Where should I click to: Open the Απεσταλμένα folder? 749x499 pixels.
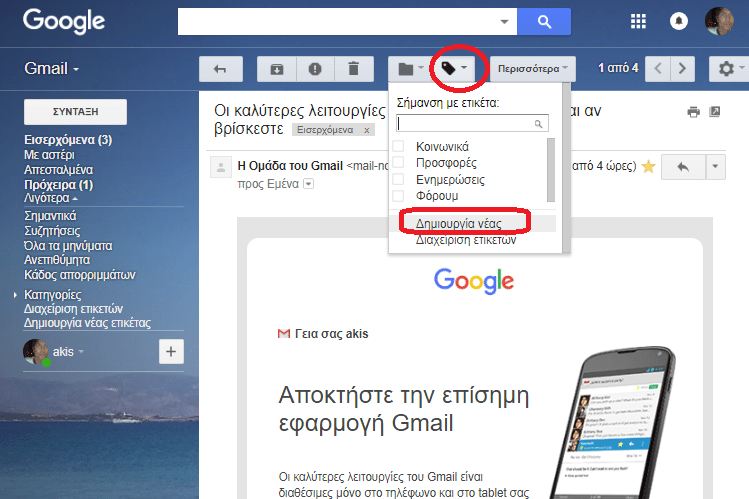point(58,170)
